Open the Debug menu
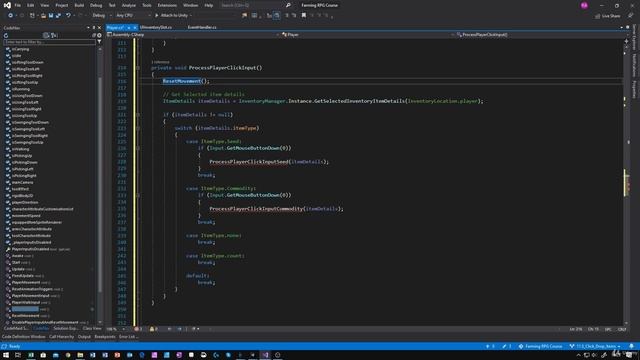 coord(96,5)
